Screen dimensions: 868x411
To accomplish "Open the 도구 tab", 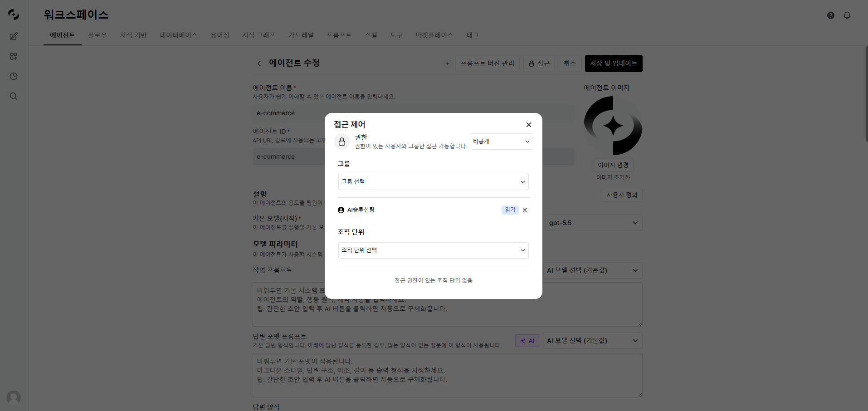I will [396, 35].
